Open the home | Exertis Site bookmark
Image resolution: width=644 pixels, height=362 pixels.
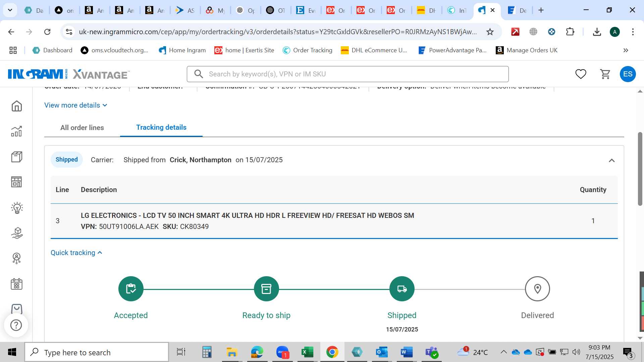pos(245,50)
